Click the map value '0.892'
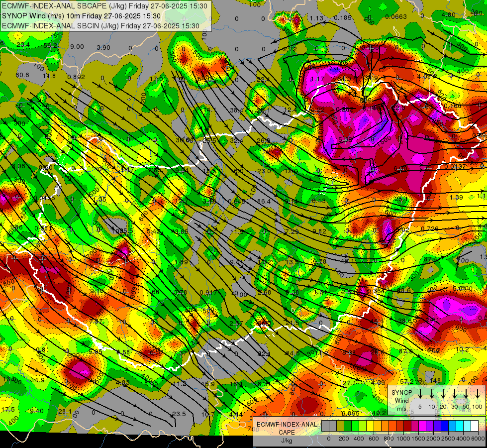The height and width of the screenshot is (448, 487). [76, 77]
